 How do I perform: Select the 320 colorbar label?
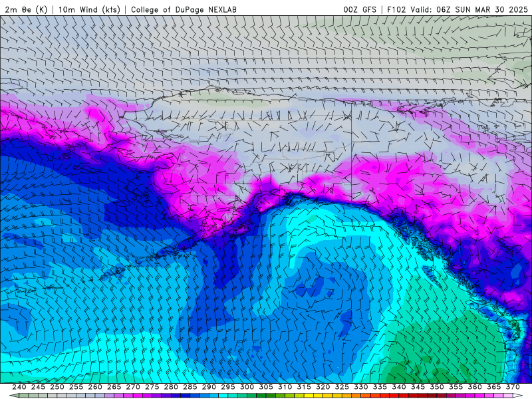[x=323, y=387]
